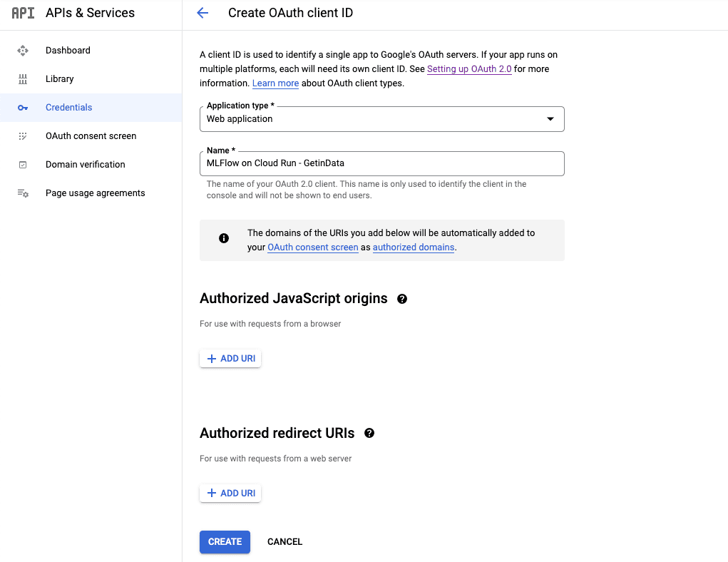The height and width of the screenshot is (562, 728).
Task: Add URI under Authorized redirect URIs
Action: tap(230, 494)
